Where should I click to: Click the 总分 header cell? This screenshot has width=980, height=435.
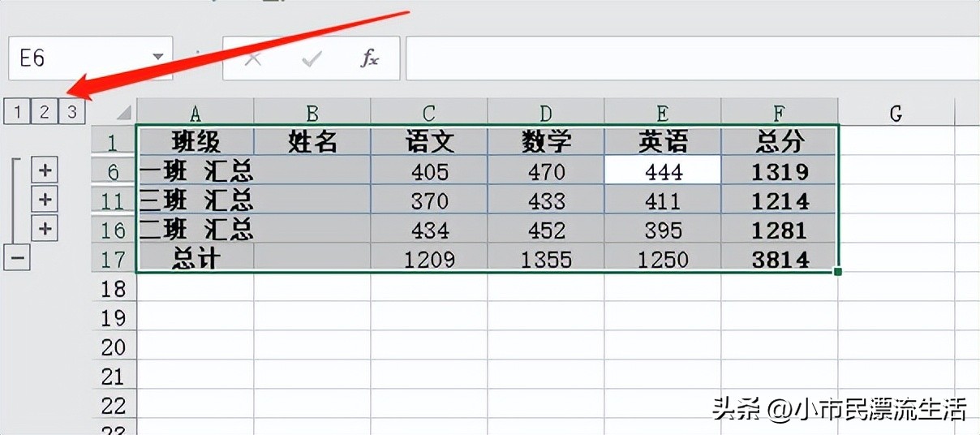[780, 142]
